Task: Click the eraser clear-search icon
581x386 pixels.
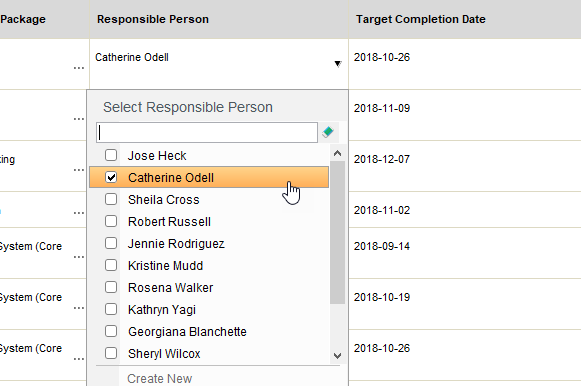Action: coord(328,132)
